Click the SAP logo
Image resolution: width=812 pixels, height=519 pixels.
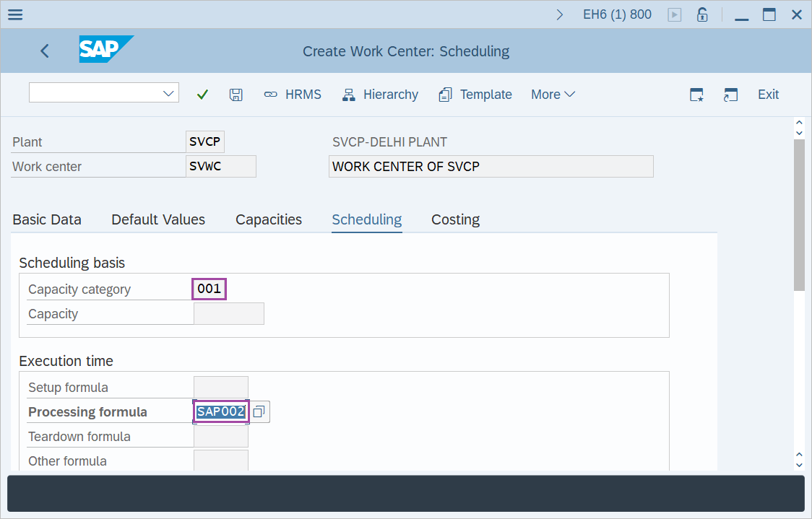click(106, 50)
